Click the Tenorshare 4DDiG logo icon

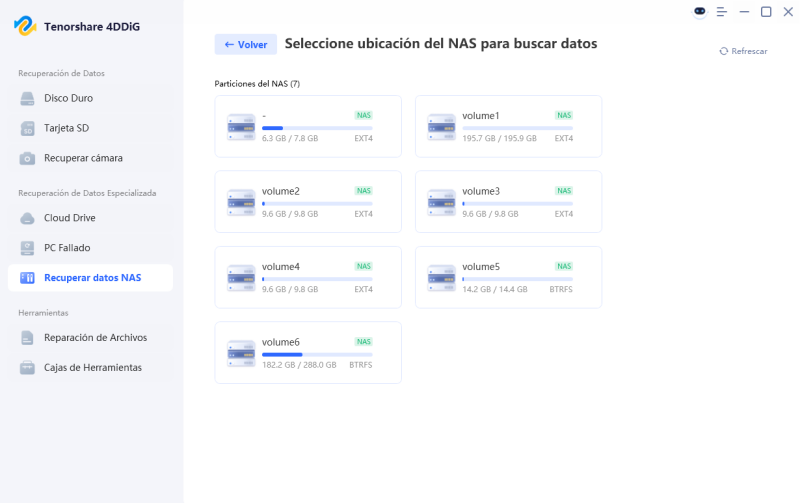point(25,26)
